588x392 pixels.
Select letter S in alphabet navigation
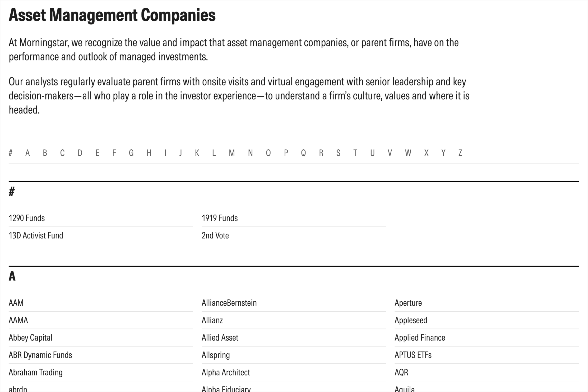click(x=338, y=153)
